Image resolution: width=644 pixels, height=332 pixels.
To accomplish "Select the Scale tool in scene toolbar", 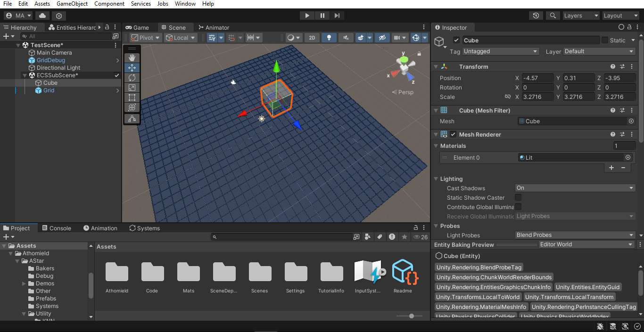I will point(132,88).
